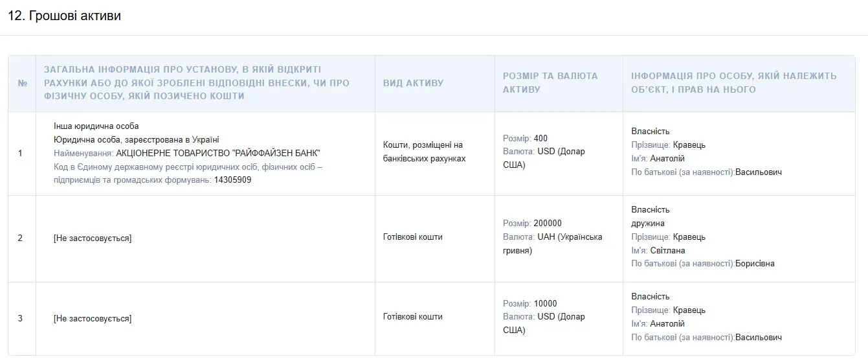Select the amount 400 in row one

click(x=540, y=138)
